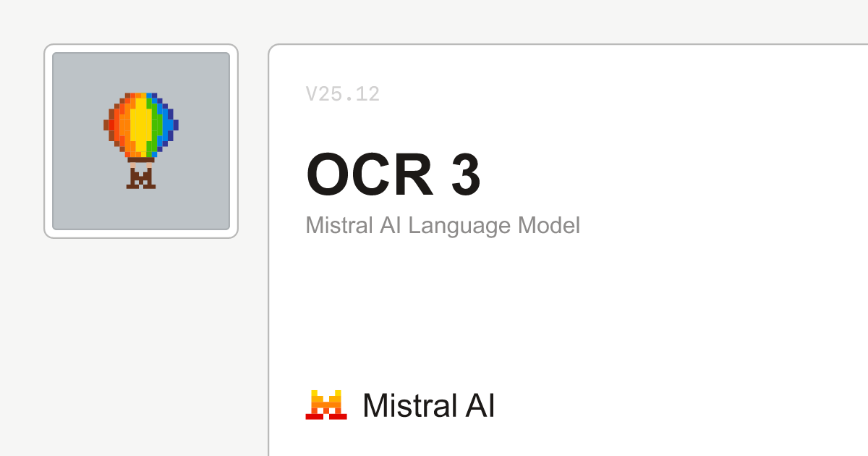Click the OCR 3 model title
This screenshot has width=868, height=456.
(393, 176)
